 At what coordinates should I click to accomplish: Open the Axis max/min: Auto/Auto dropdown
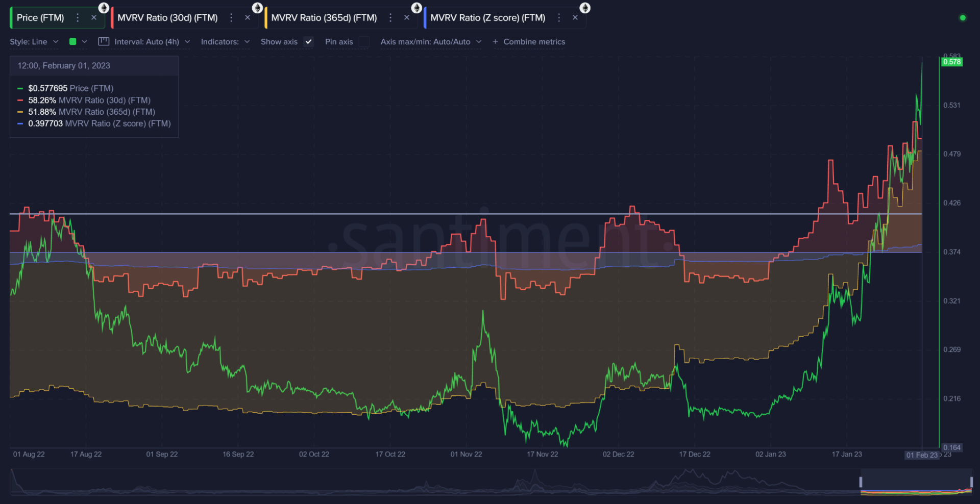tap(430, 41)
